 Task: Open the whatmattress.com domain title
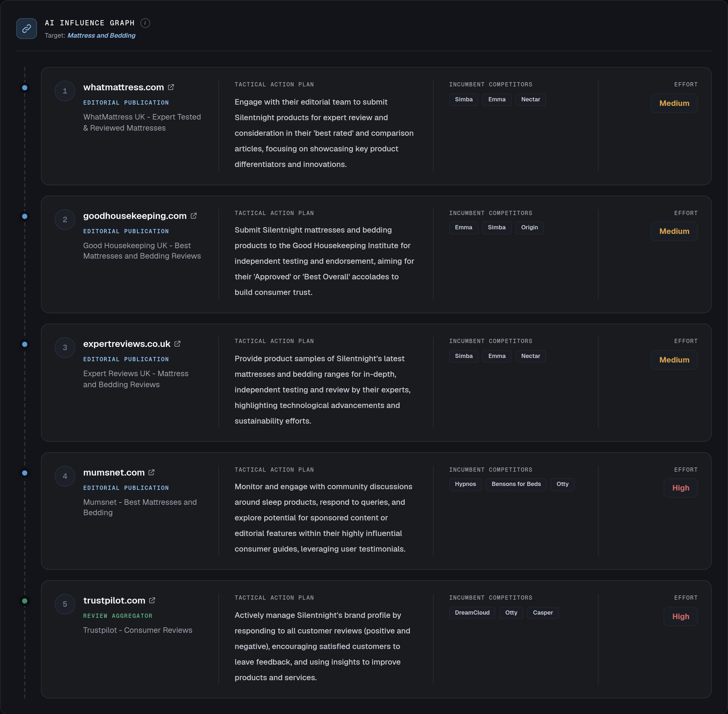123,87
